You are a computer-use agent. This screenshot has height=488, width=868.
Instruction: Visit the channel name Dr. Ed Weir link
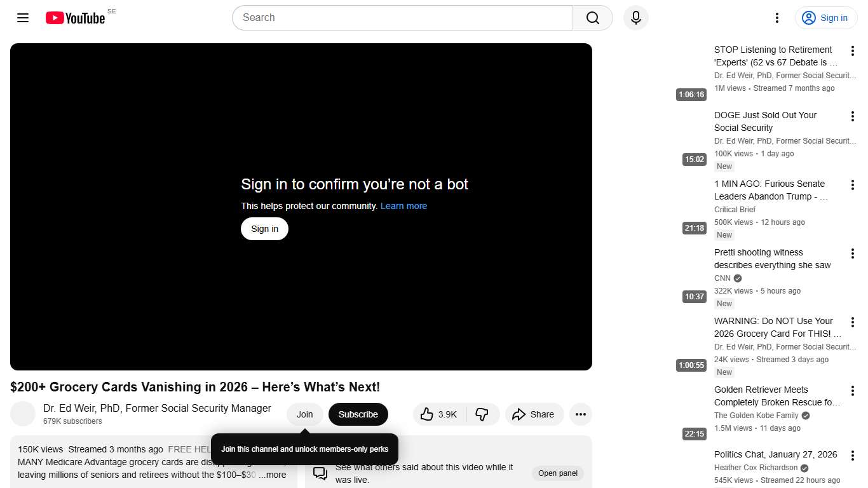[156, 408]
